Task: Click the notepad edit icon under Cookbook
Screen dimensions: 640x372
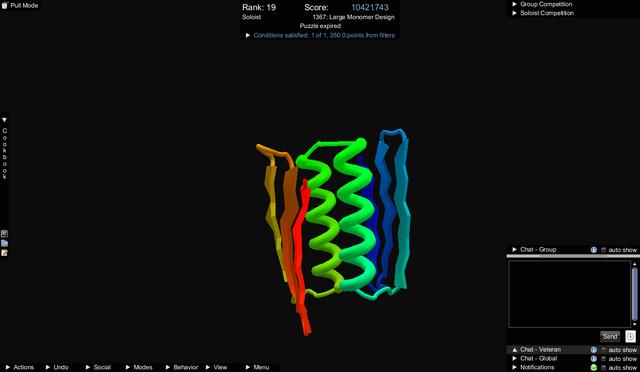Action: pyautogui.click(x=4, y=253)
